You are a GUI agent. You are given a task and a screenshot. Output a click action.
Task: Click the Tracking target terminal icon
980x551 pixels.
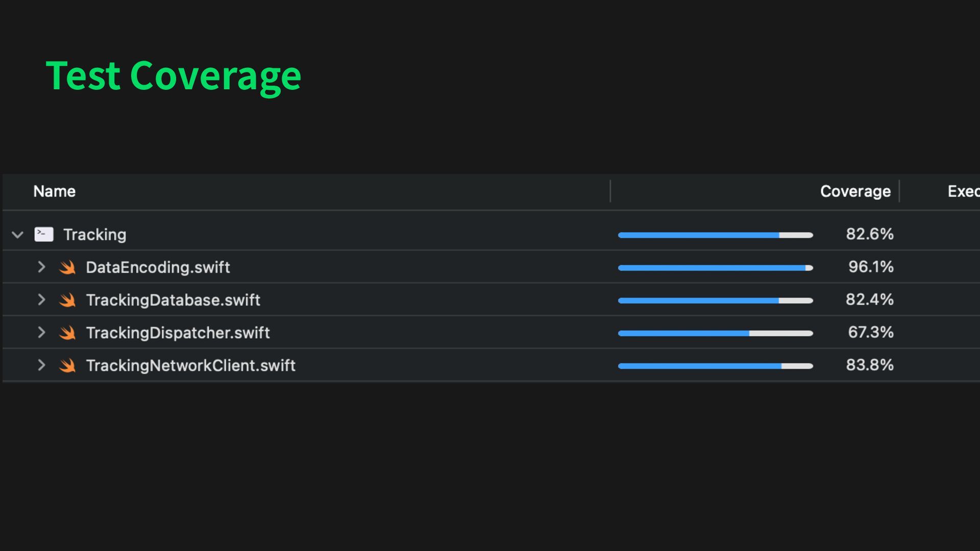[44, 234]
